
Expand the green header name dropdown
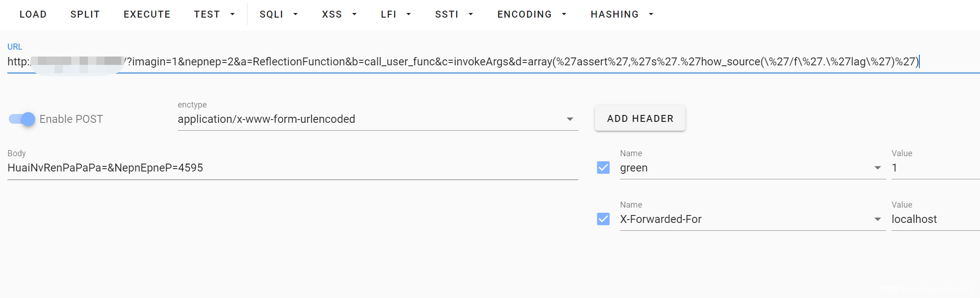click(877, 168)
